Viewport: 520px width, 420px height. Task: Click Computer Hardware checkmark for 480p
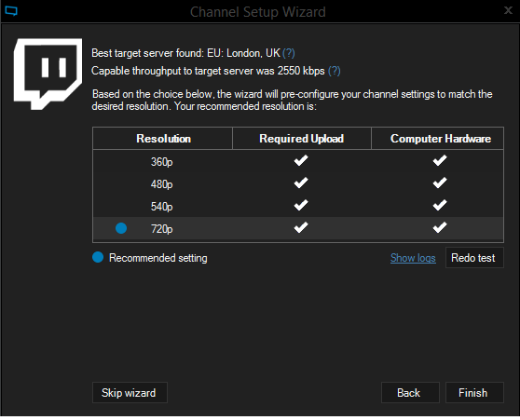click(440, 183)
